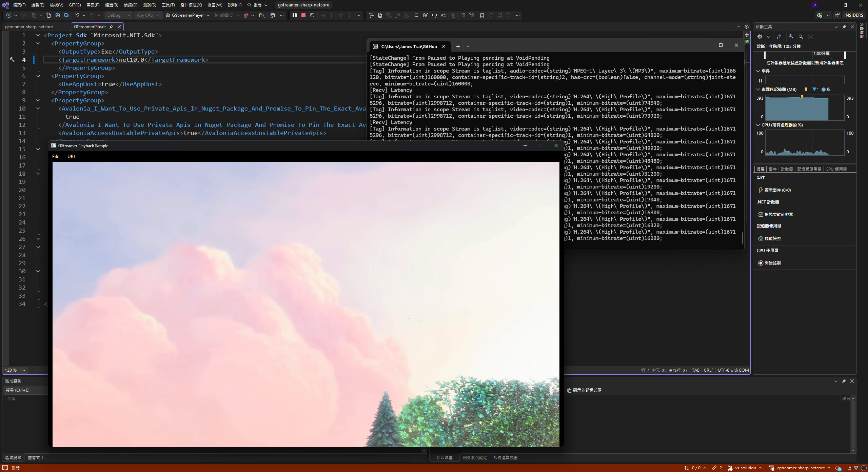The width and height of the screenshot is (868, 472).
Task: Open the File menu in GStreamer player
Action: [56, 156]
